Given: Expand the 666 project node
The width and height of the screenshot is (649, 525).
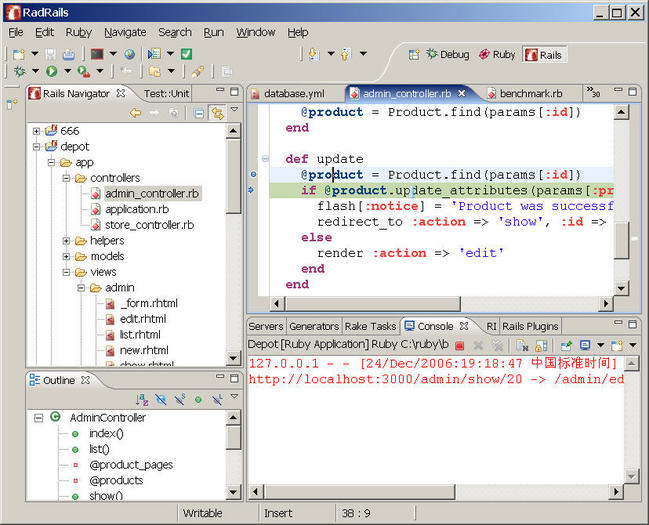Looking at the screenshot, I should [36, 131].
